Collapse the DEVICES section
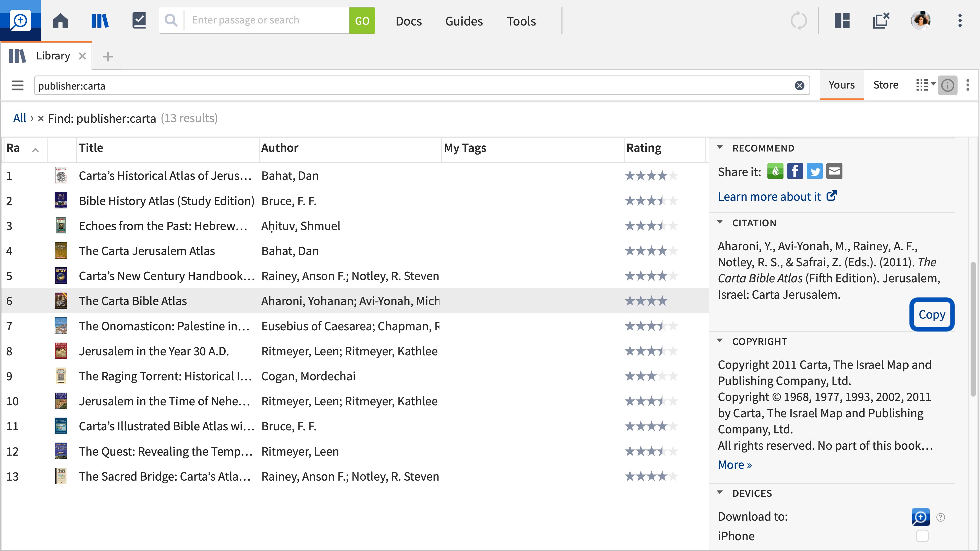 [x=720, y=492]
